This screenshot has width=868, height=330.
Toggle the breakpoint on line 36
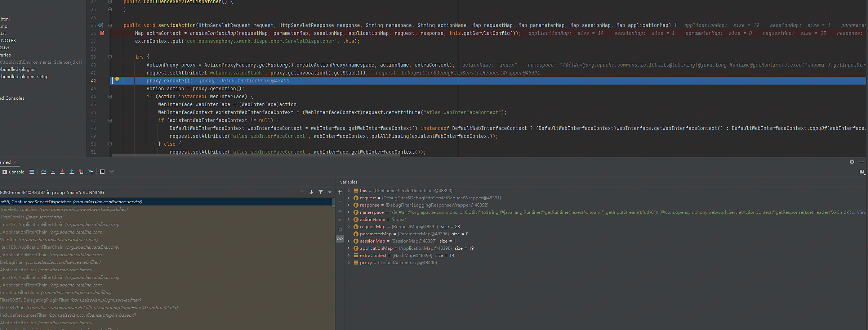tap(102, 33)
